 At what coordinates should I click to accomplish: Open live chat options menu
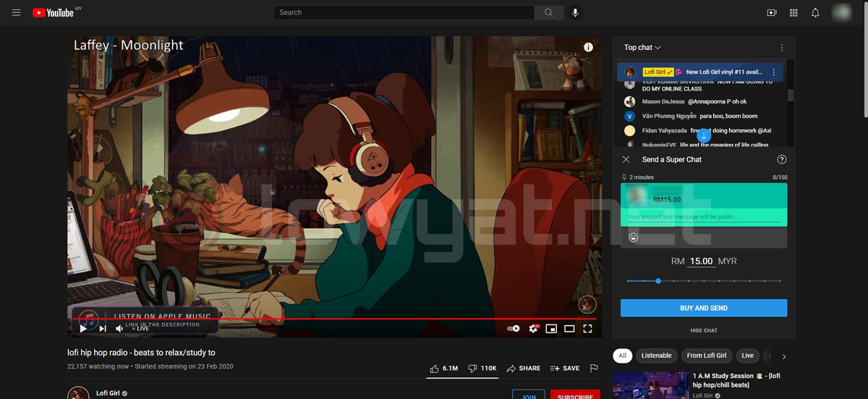click(781, 48)
